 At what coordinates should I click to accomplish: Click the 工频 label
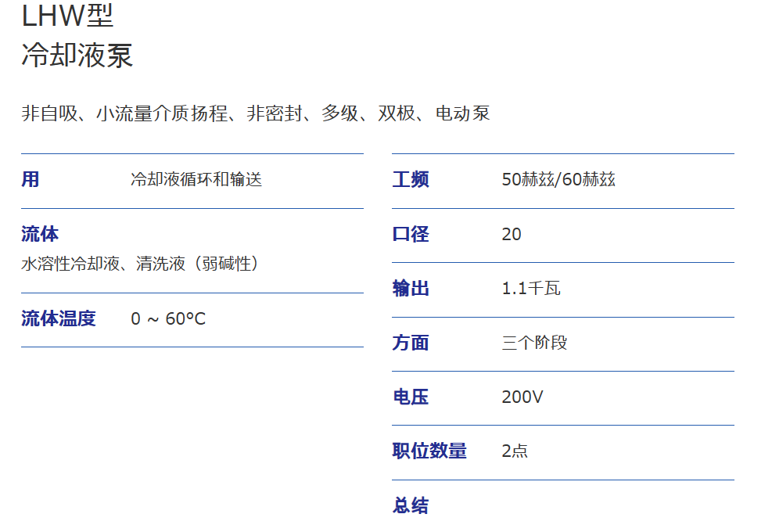[411, 180]
